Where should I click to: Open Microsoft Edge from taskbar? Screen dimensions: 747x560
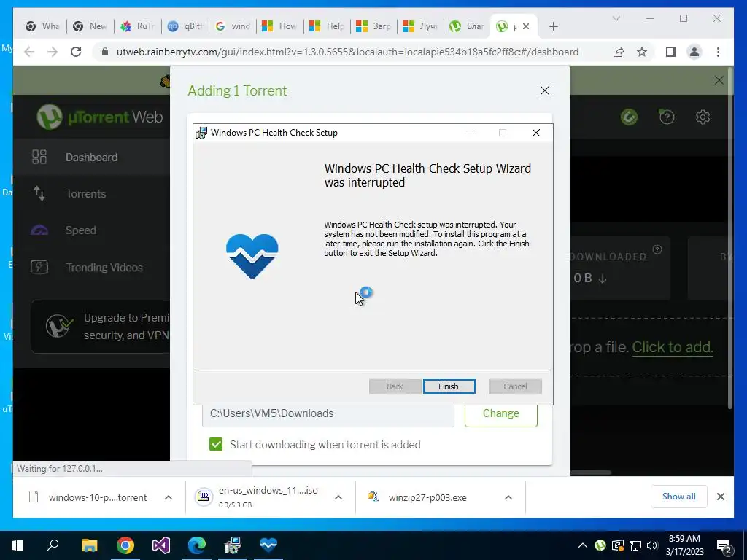click(x=196, y=545)
